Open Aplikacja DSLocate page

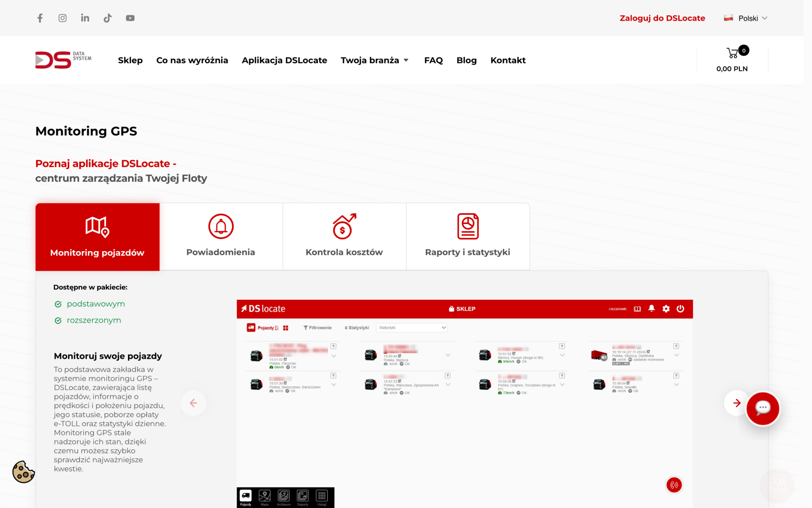pos(285,60)
